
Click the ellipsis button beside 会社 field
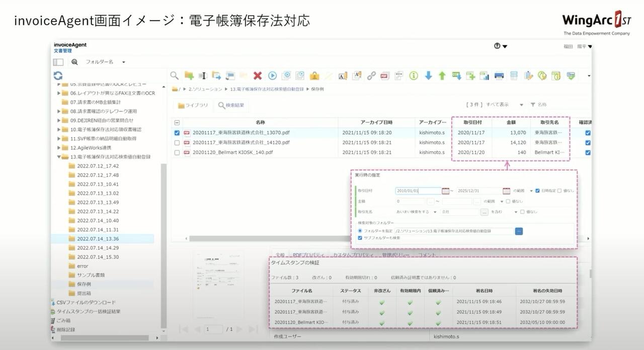pos(485,212)
